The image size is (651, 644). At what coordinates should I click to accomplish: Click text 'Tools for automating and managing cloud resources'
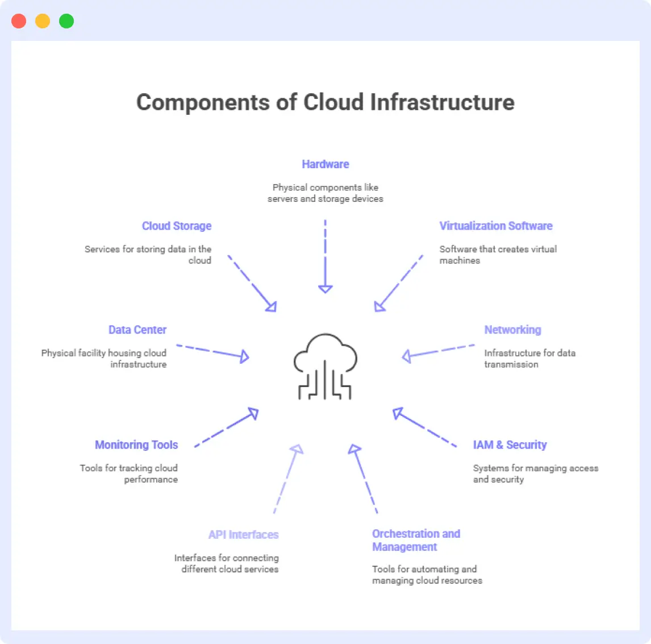427,575
